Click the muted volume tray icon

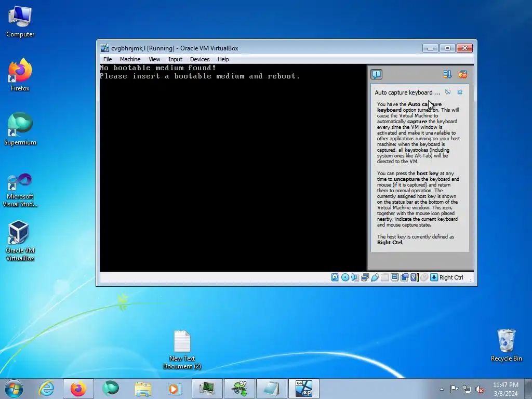(480, 389)
